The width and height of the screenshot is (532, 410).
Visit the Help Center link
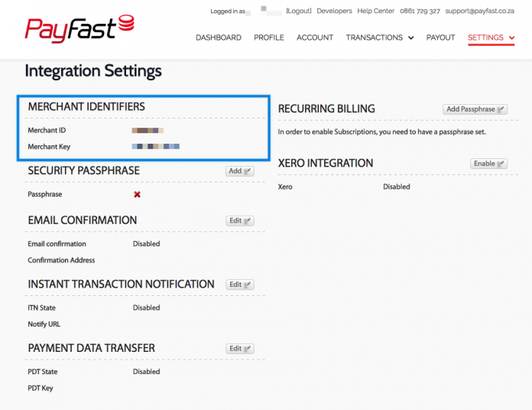(375, 11)
